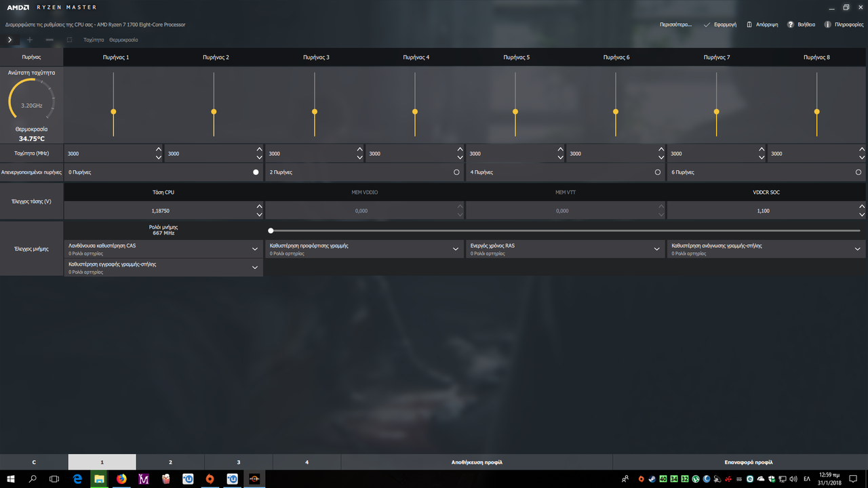
Task: Open Steam tray icon
Action: (x=652, y=479)
